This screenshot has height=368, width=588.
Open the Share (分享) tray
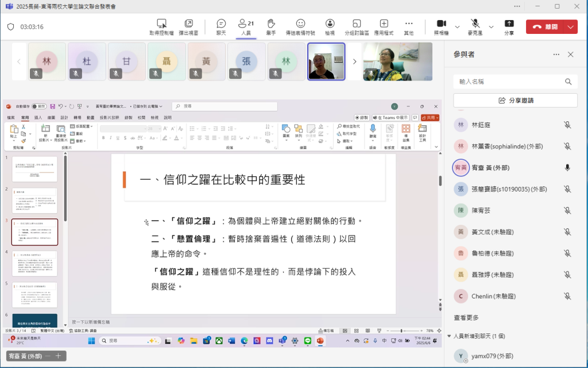point(509,27)
